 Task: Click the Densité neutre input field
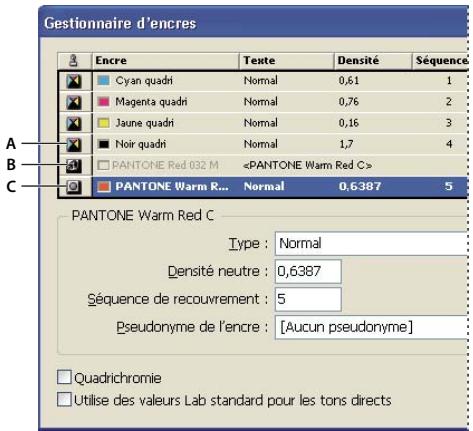pyautogui.click(x=308, y=271)
